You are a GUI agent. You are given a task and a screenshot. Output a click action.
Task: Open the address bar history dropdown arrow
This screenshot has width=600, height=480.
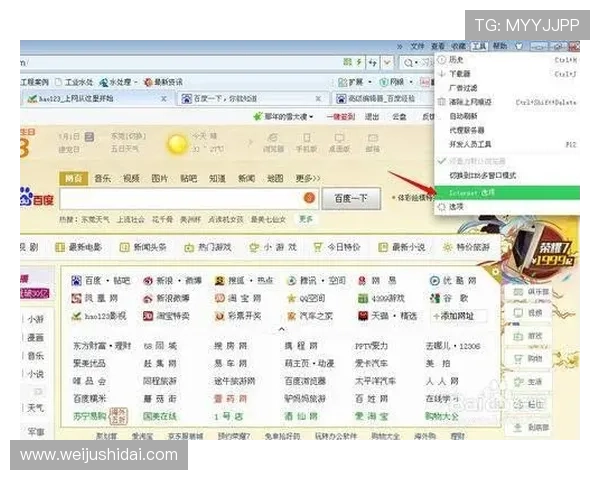pyautogui.click(x=387, y=62)
